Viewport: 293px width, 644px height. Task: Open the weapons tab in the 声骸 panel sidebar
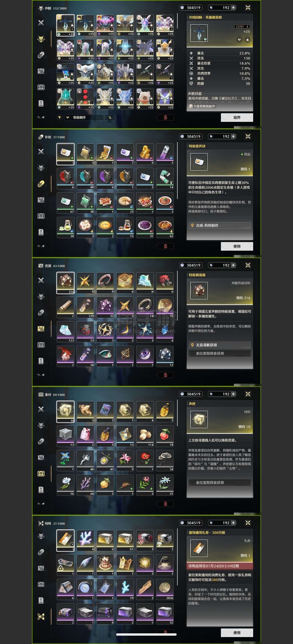(x=41, y=23)
